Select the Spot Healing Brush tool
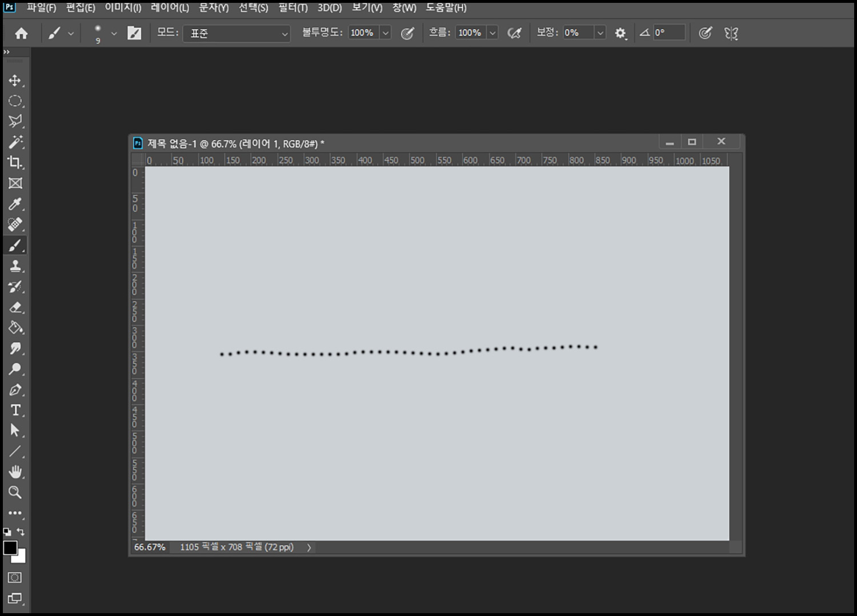Viewport: 857px width, 616px height. [15, 225]
